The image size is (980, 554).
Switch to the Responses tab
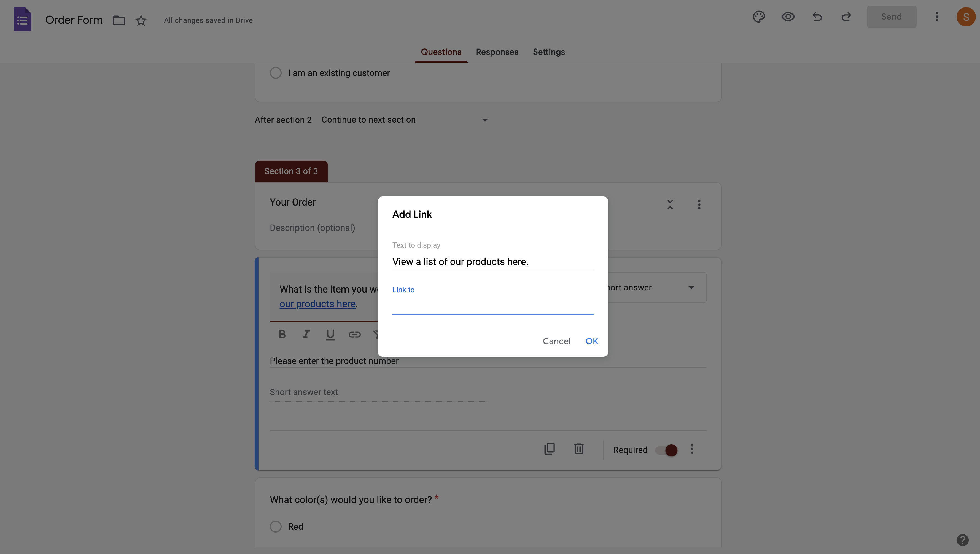(x=497, y=52)
